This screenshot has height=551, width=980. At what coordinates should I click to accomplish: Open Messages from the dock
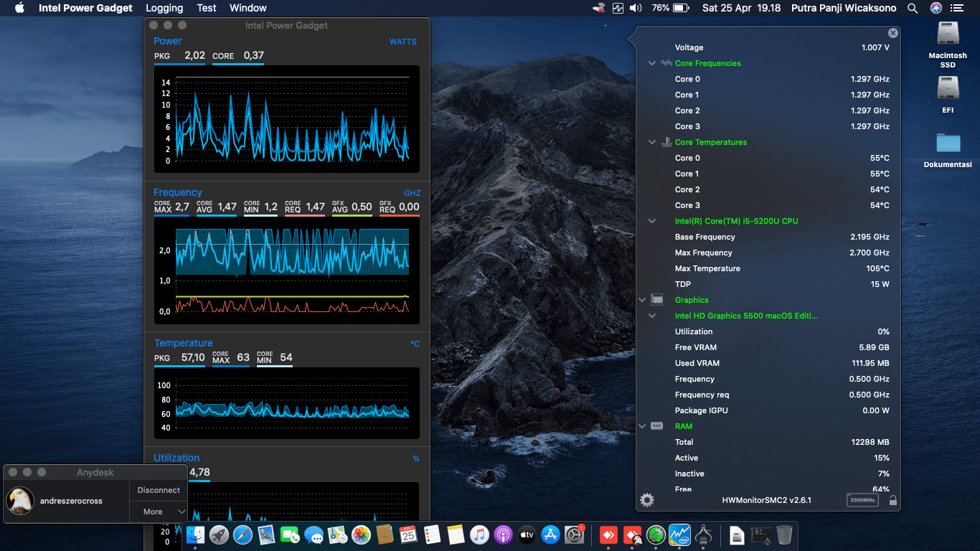pyautogui.click(x=314, y=534)
